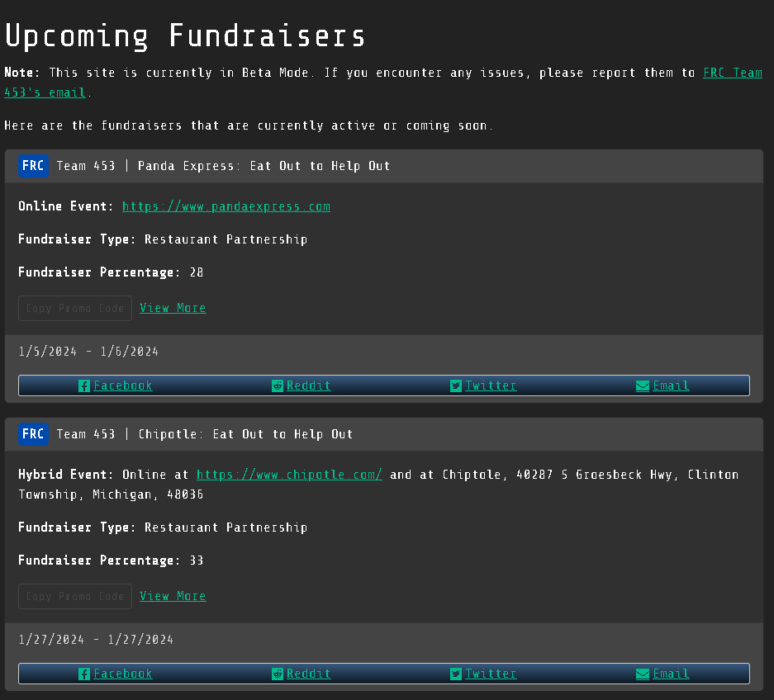View More for Panda Express fundraiser
Screen dimensions: 774x700
click(173, 308)
